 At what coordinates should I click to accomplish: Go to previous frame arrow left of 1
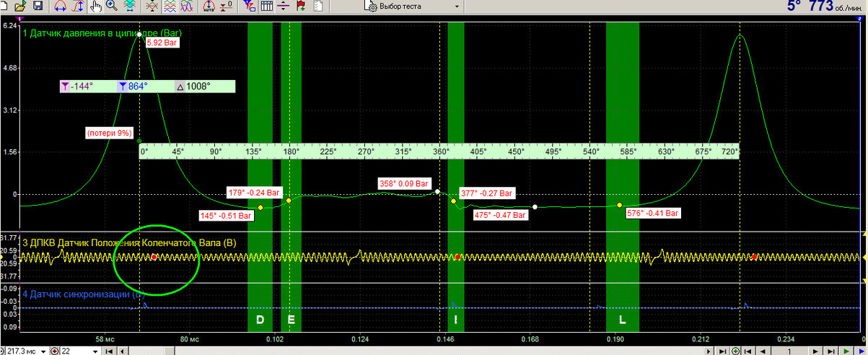pos(763,350)
